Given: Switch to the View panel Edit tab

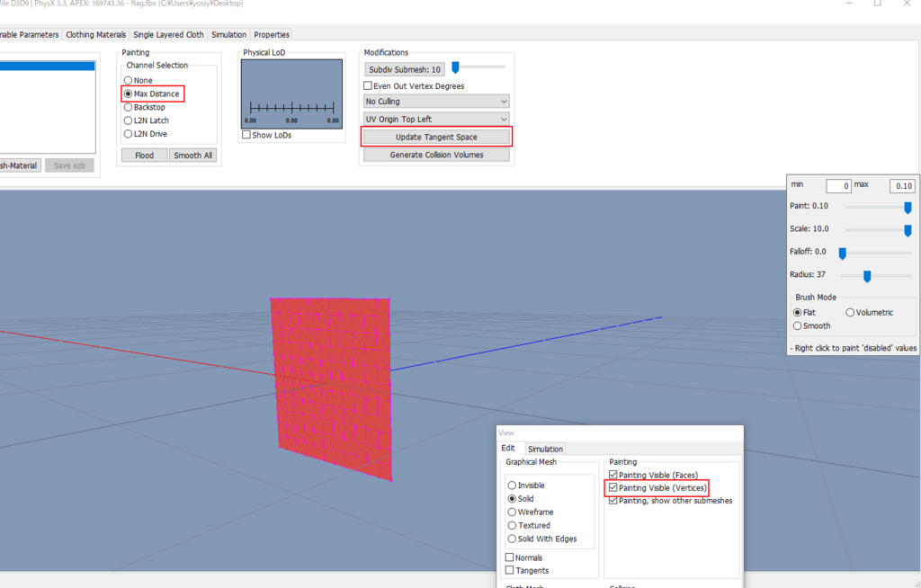Looking at the screenshot, I should pos(508,449).
